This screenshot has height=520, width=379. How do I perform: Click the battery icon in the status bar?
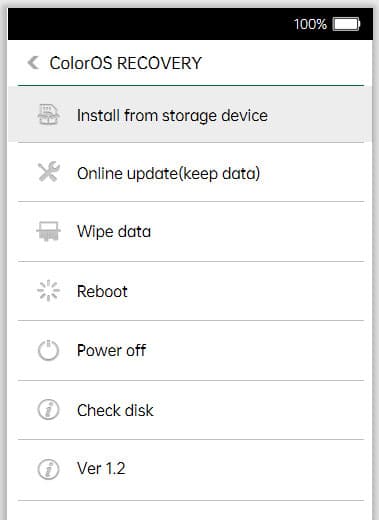tap(346, 24)
